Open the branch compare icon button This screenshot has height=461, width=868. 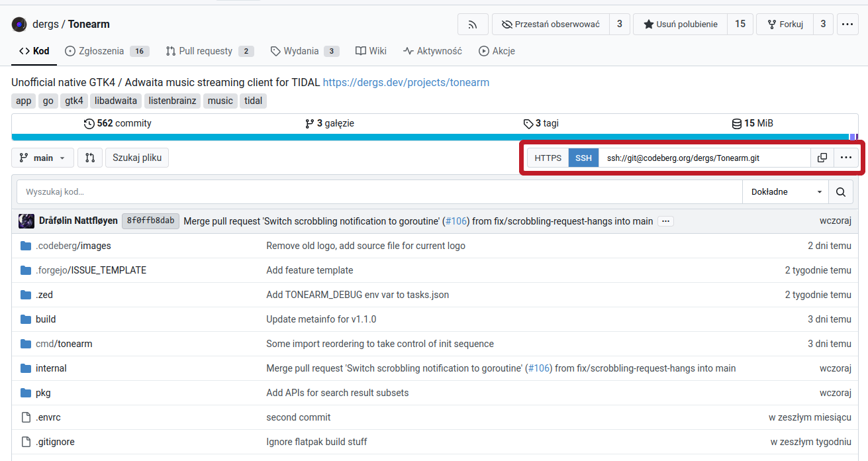click(x=90, y=158)
